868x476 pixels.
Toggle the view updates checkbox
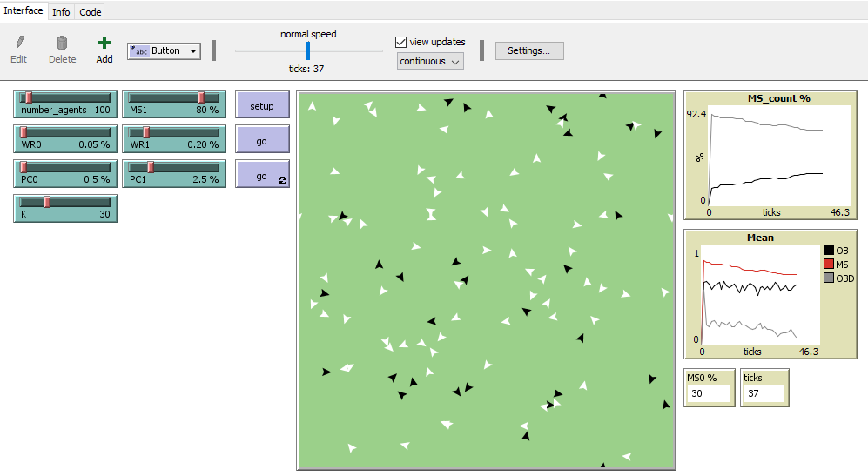(x=401, y=42)
